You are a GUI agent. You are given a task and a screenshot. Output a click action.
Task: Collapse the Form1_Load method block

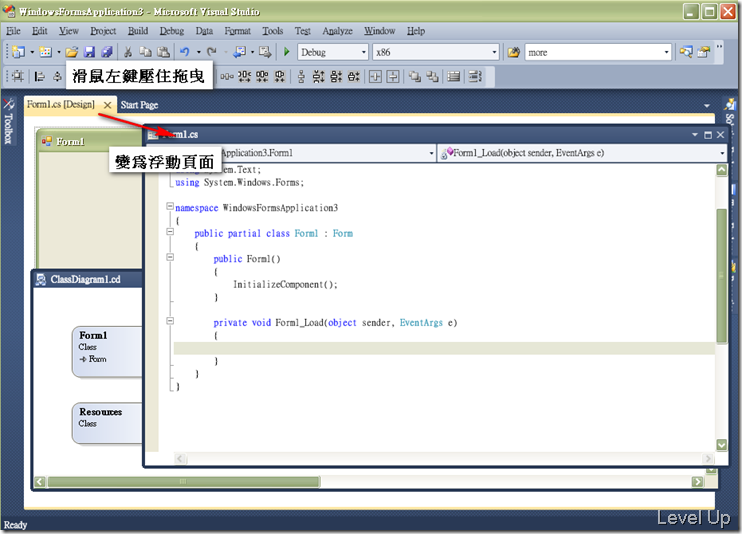point(170,321)
